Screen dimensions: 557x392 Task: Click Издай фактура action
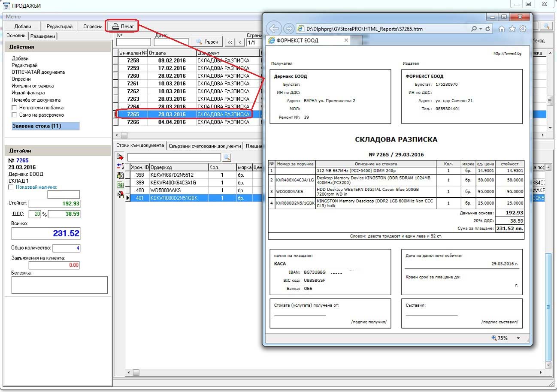(x=28, y=93)
